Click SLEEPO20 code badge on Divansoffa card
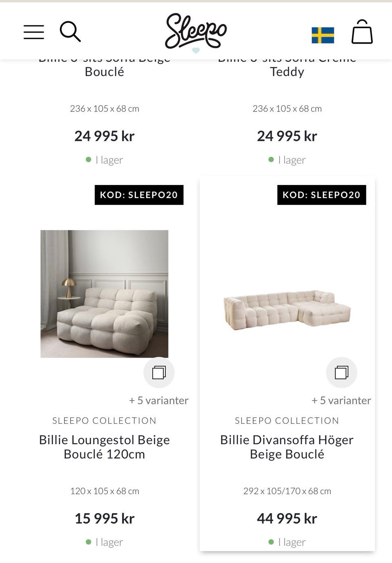This screenshot has width=392, height=563. pyautogui.click(x=321, y=195)
